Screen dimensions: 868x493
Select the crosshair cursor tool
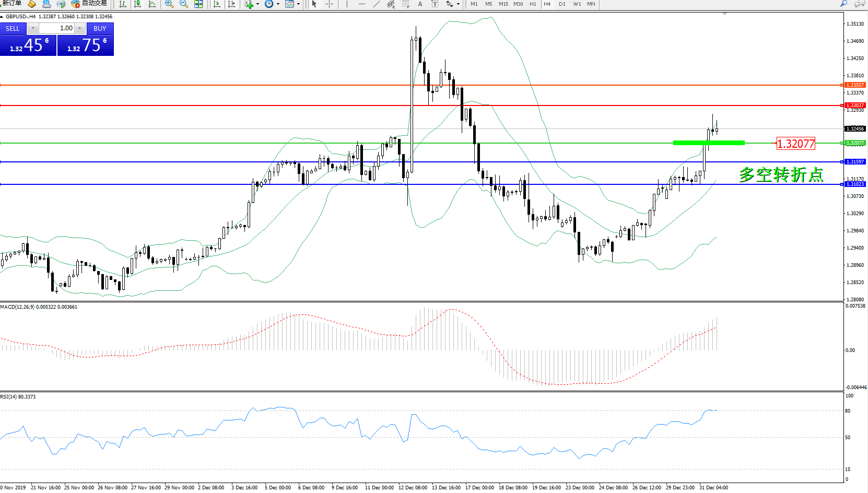329,4
